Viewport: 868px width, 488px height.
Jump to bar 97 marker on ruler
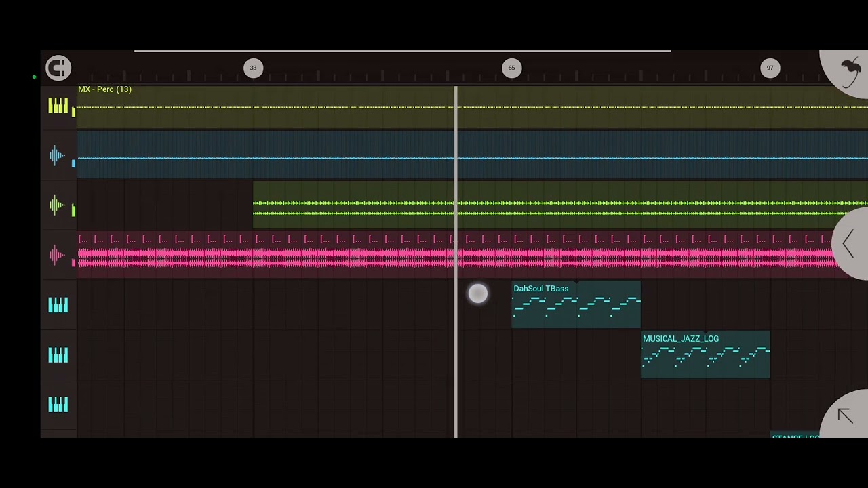coord(770,68)
